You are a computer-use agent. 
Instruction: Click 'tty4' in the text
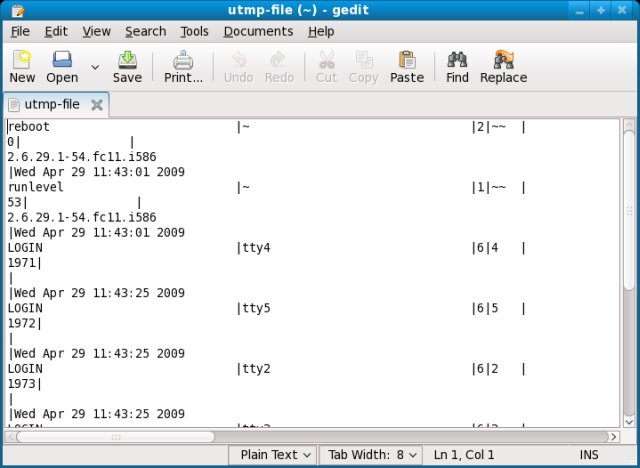coord(256,248)
